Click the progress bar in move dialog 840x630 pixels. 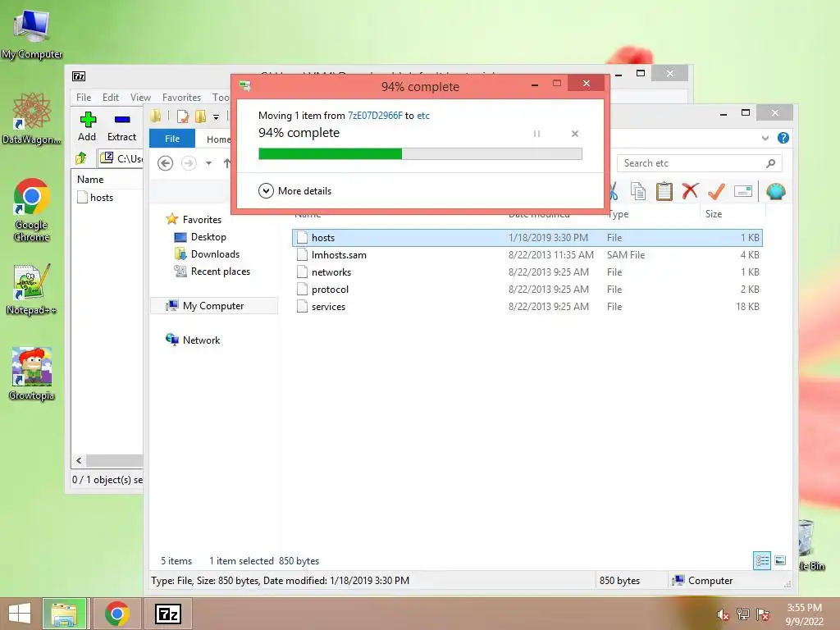pos(420,153)
